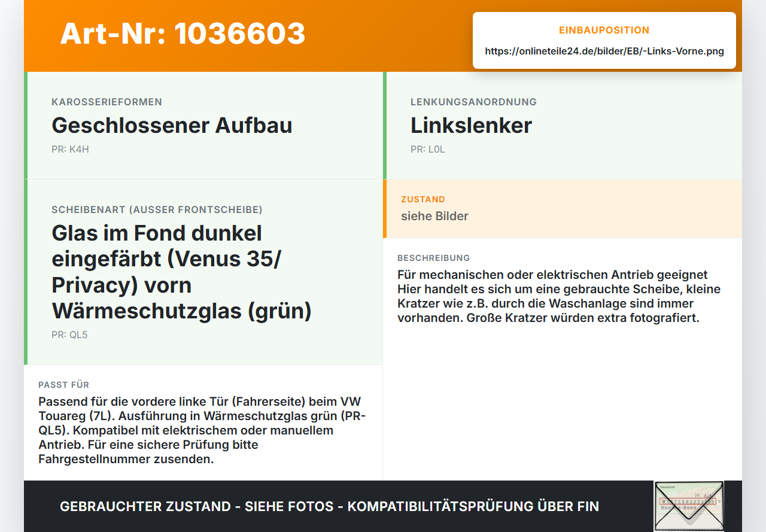The image size is (766, 532).
Task: Click the vehicle document thumbnail in the footer
Action: 689,506
